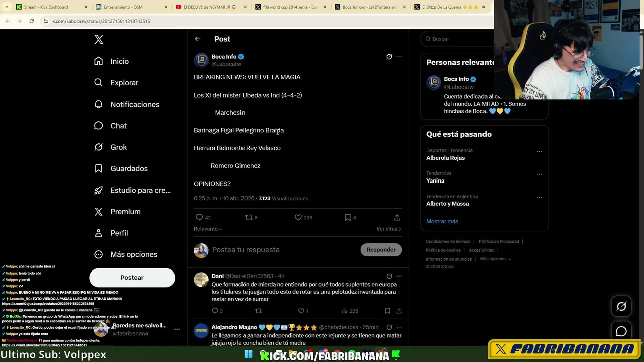Open options for Yanina trend

pos(539,174)
